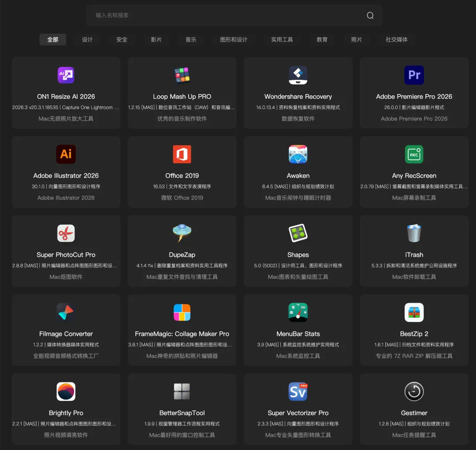The height and width of the screenshot is (450, 476).
Task: Click the Gestimer timer icon
Action: (x=414, y=391)
